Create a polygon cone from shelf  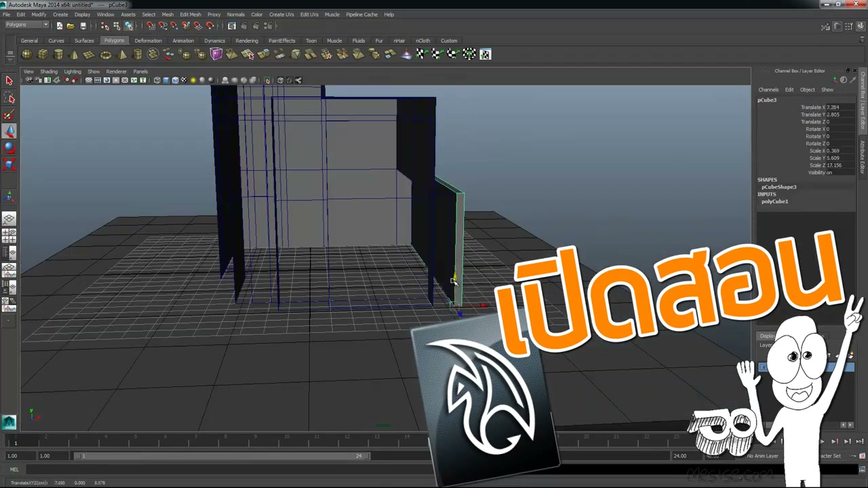click(74, 54)
